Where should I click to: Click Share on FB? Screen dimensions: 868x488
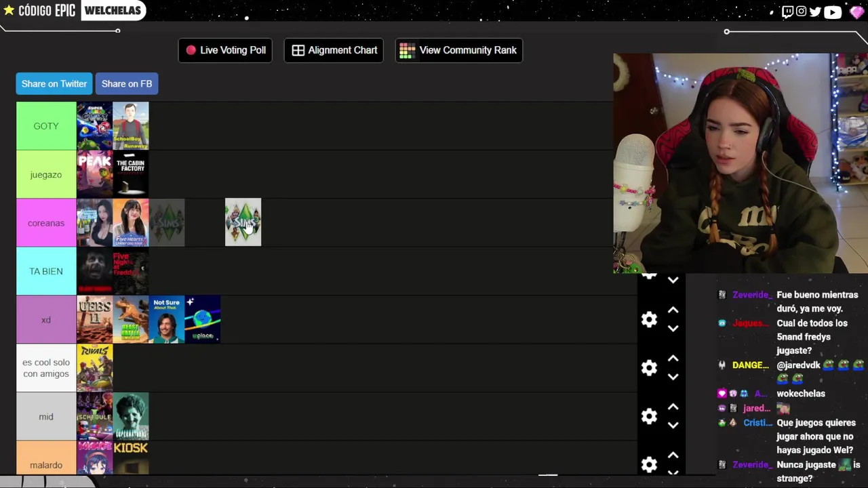point(127,83)
